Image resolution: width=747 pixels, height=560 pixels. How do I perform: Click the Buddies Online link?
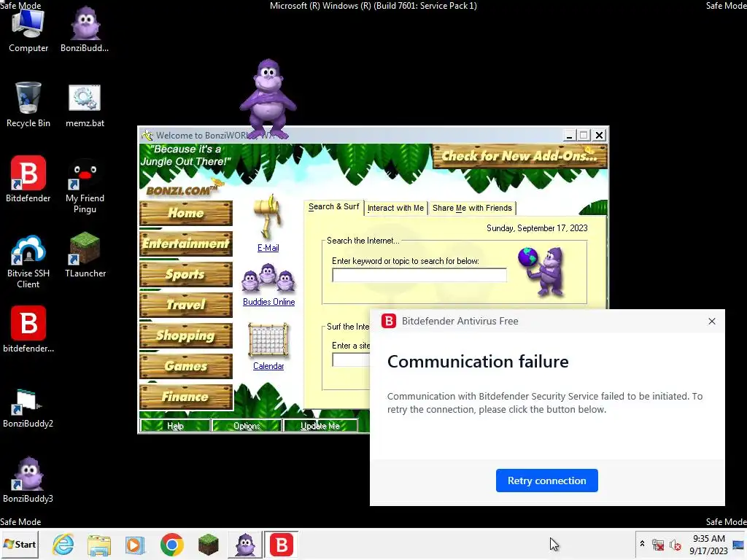[x=268, y=302]
